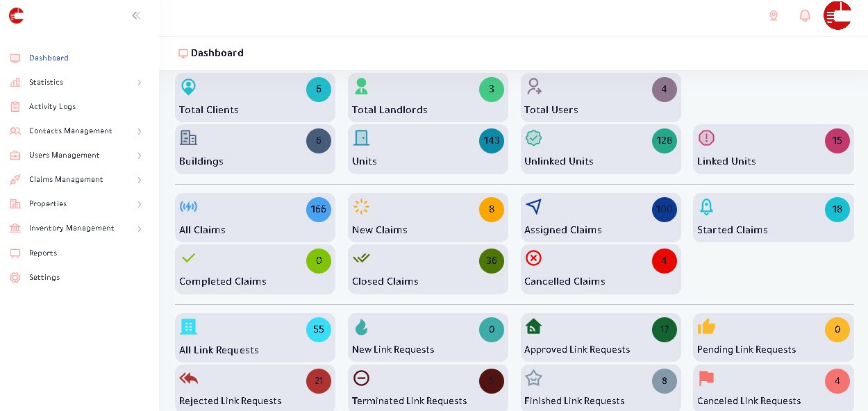Viewport: 868px width, 411px height.
Task: Open the Total Clients card
Action: pos(255,98)
